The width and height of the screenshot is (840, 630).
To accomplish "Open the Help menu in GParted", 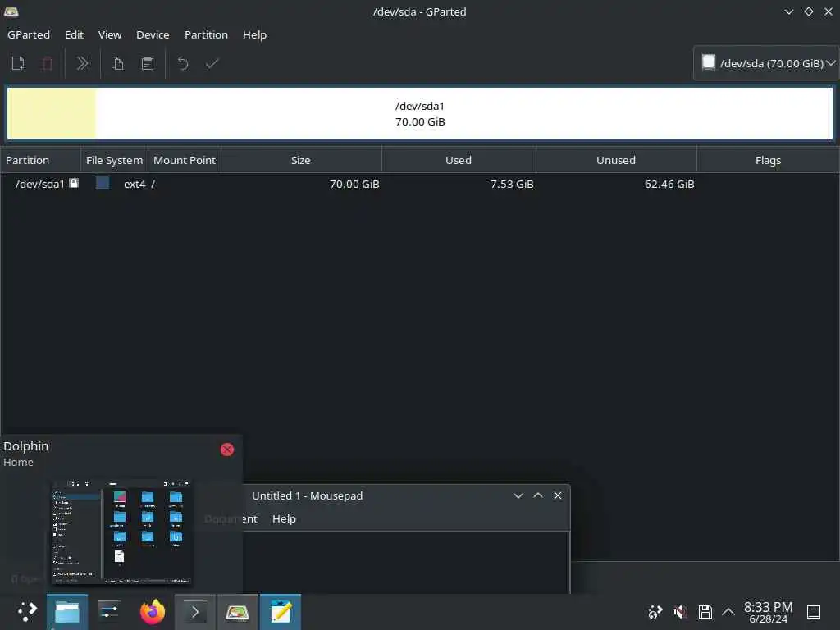I will [254, 34].
